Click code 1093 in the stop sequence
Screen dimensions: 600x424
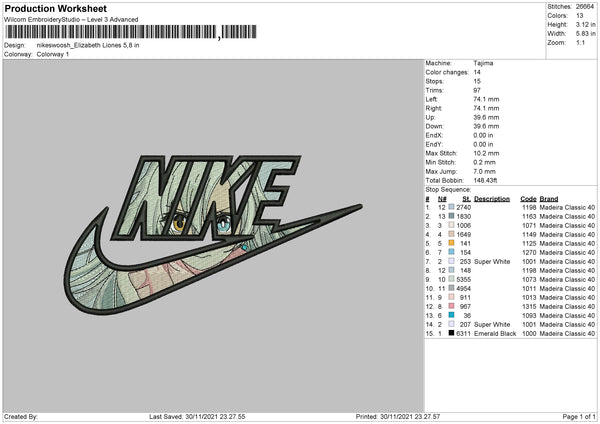[x=529, y=315]
